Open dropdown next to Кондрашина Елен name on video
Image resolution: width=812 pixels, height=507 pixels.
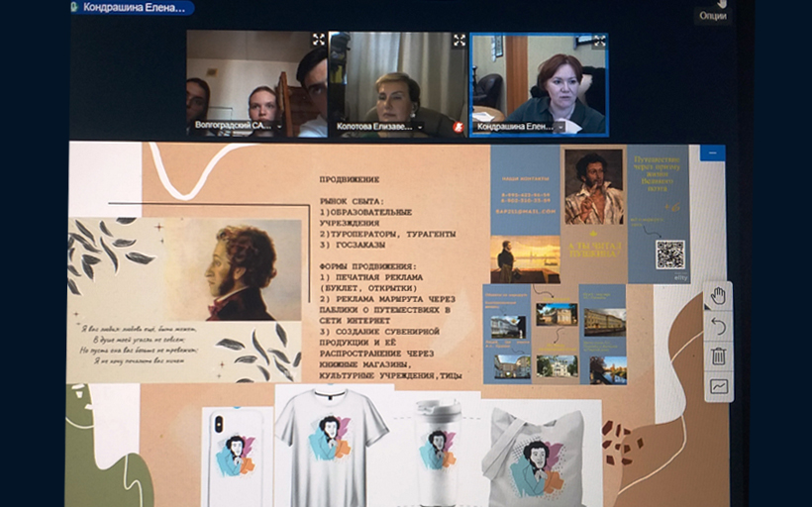[560, 128]
